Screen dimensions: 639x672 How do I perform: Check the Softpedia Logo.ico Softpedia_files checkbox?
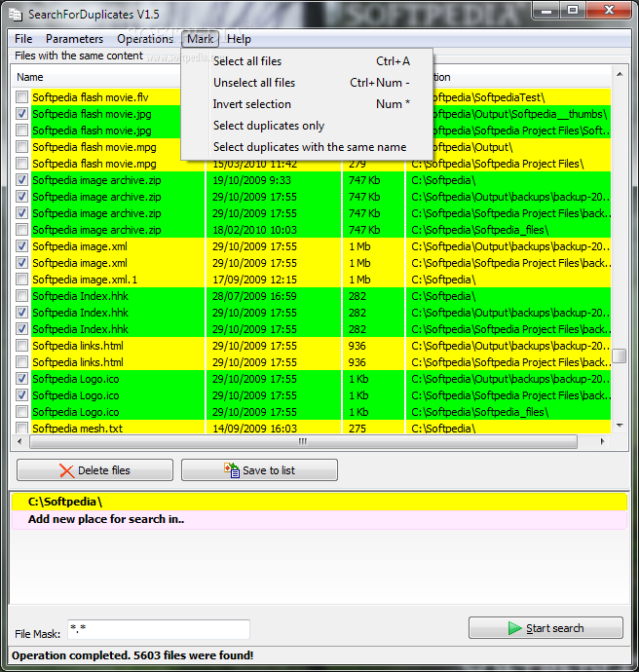[x=21, y=412]
